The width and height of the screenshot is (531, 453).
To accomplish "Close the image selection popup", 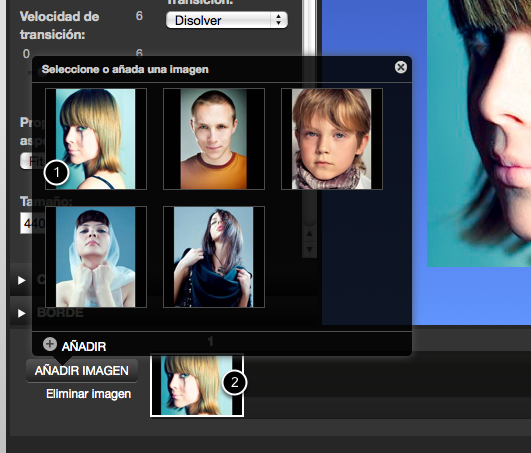I will click(x=401, y=67).
